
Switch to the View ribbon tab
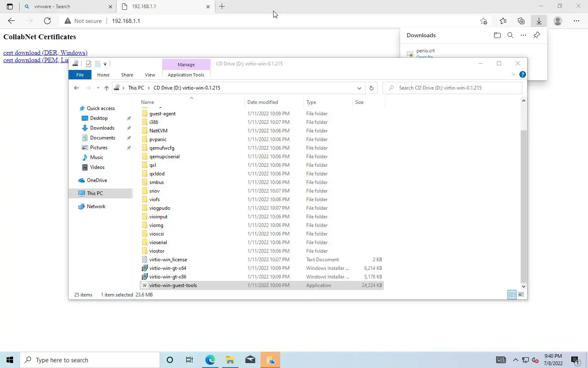click(150, 75)
